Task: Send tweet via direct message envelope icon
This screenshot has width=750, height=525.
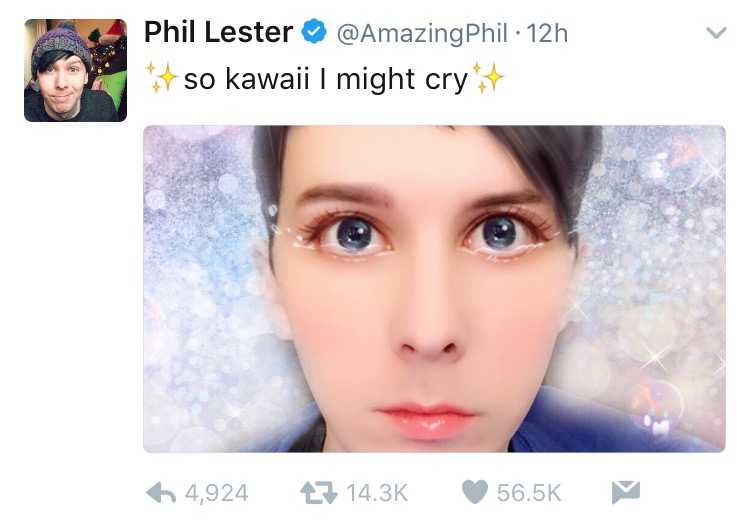Action: (x=624, y=492)
